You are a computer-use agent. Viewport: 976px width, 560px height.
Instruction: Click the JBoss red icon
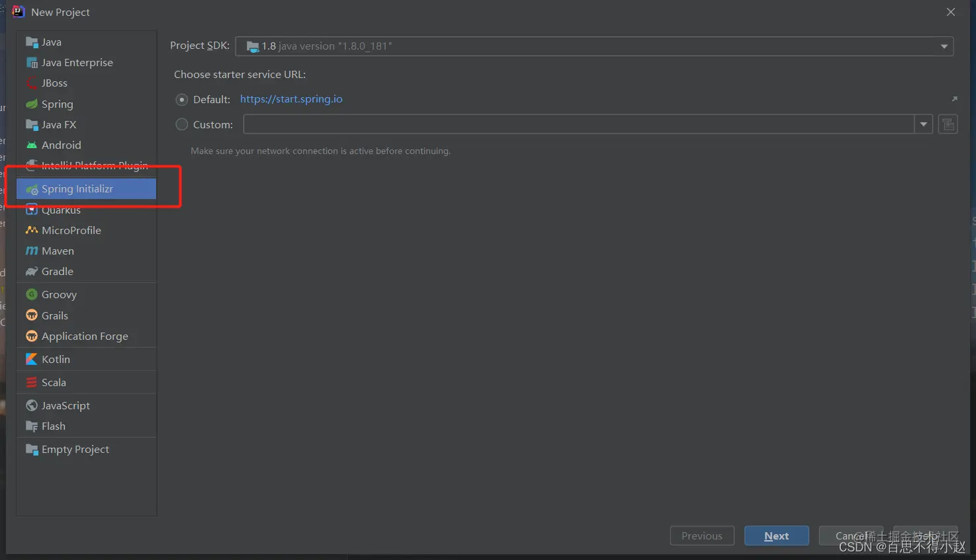[31, 83]
